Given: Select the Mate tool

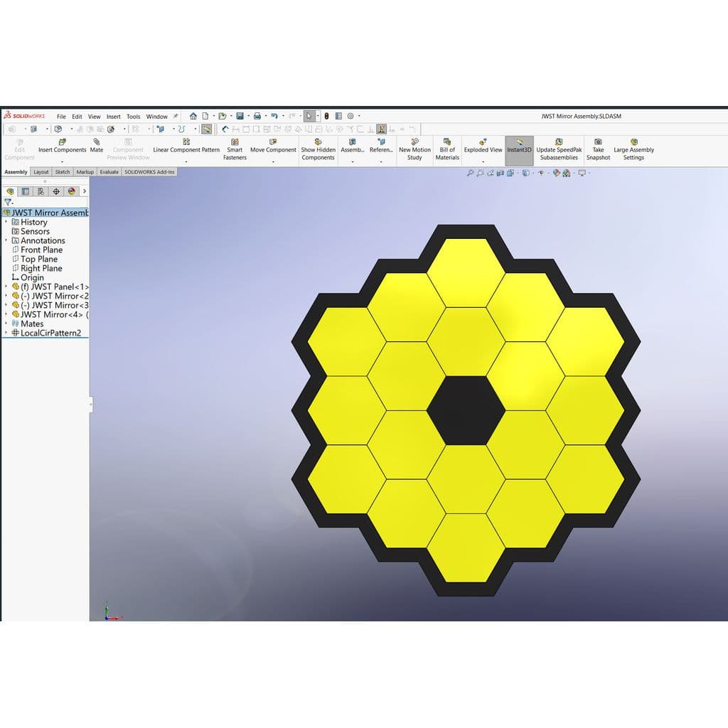Looking at the screenshot, I should pos(97,146).
